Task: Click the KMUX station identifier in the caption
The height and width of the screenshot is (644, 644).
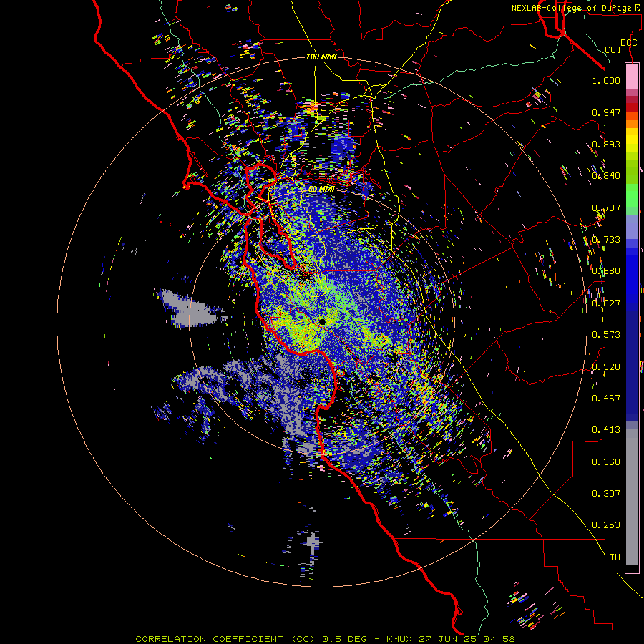Action: 401,639
